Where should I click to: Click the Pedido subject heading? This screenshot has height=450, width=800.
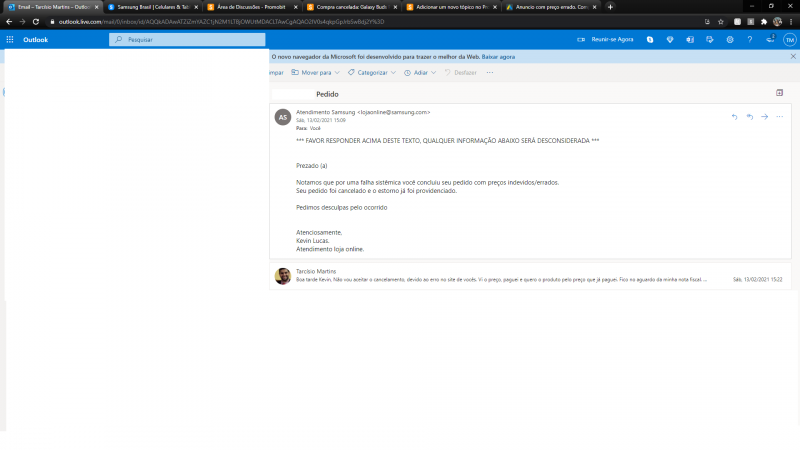[327, 94]
